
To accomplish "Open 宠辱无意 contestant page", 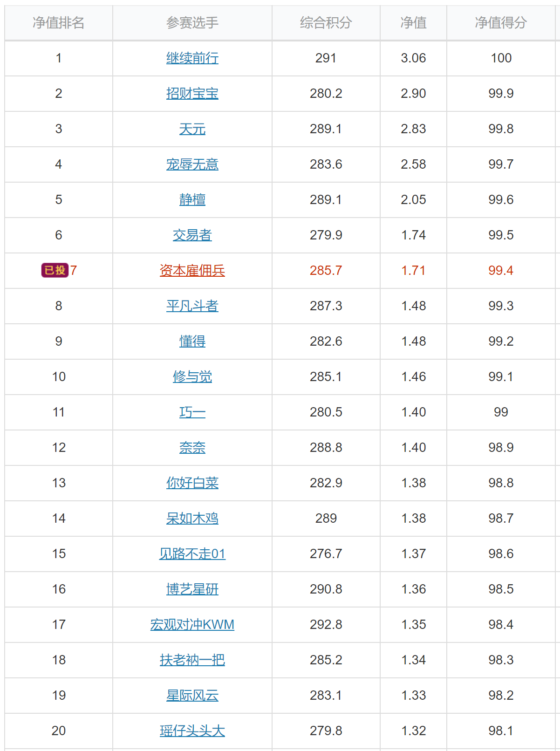I will coord(192,164).
